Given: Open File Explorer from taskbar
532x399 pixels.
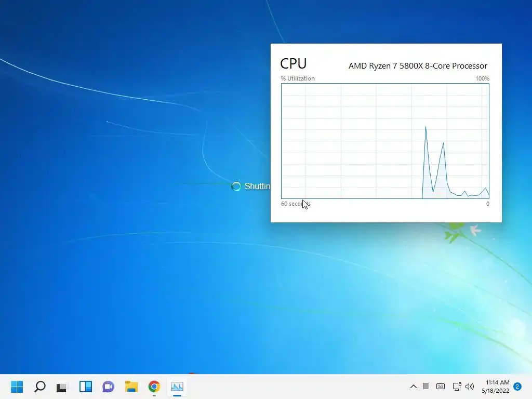Looking at the screenshot, I should coord(131,387).
